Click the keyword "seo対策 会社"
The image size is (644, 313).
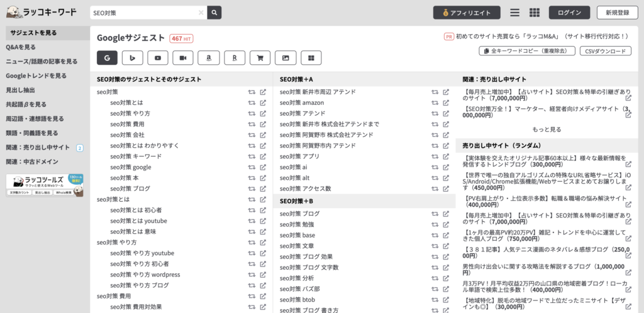coord(127,135)
